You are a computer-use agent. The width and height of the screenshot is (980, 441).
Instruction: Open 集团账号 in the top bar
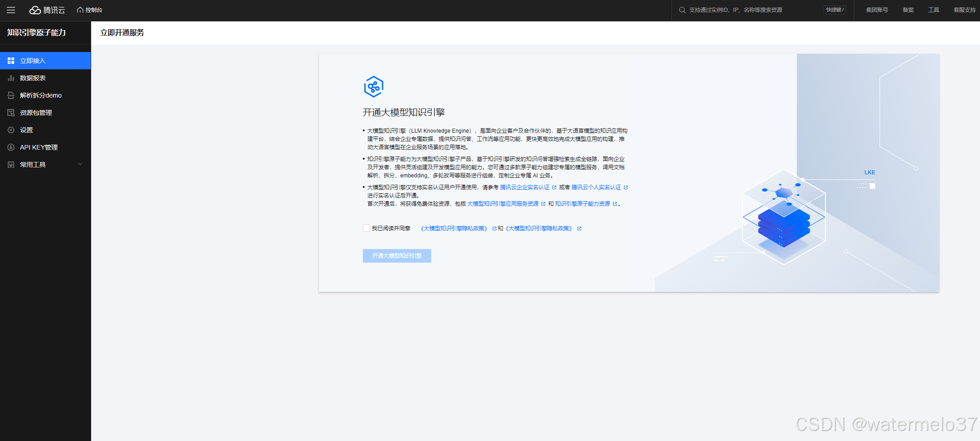pyautogui.click(x=877, y=10)
